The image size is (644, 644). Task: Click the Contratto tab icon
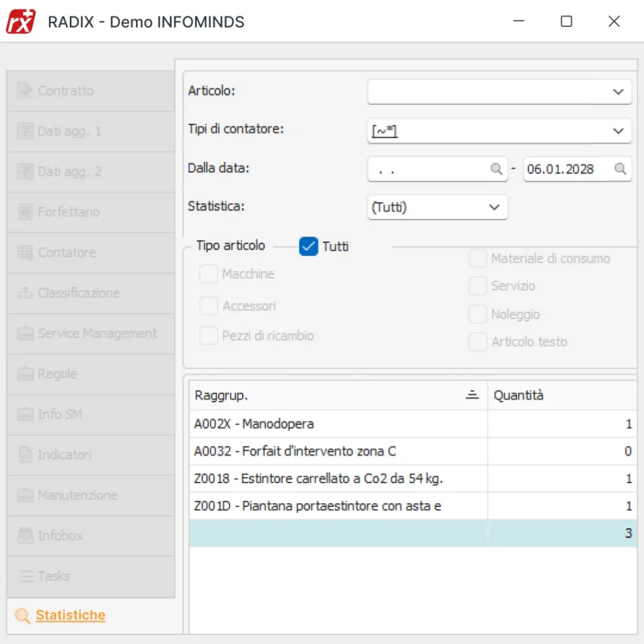(x=25, y=91)
